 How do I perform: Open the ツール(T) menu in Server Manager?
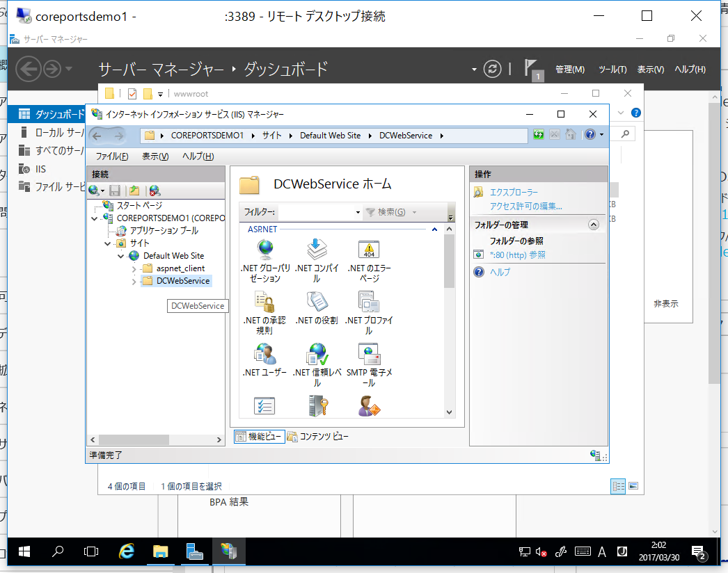[x=612, y=69]
